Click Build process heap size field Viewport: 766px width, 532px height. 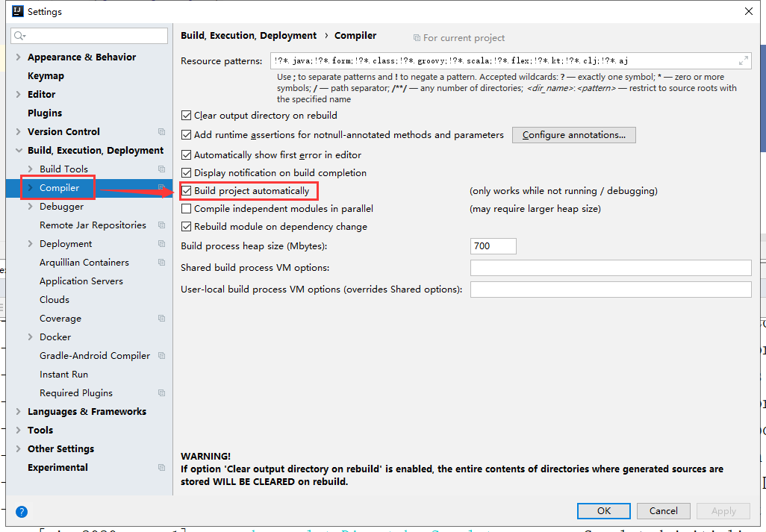coord(493,246)
